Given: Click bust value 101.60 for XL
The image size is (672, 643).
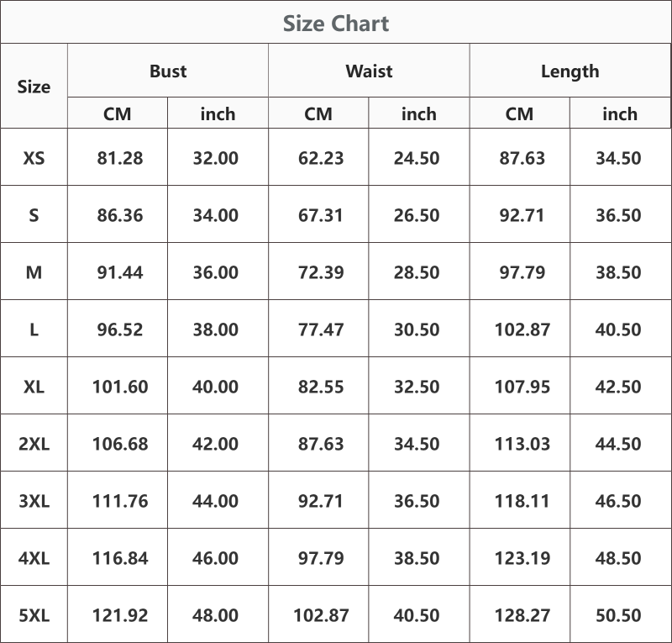Looking at the screenshot, I should (x=120, y=387).
